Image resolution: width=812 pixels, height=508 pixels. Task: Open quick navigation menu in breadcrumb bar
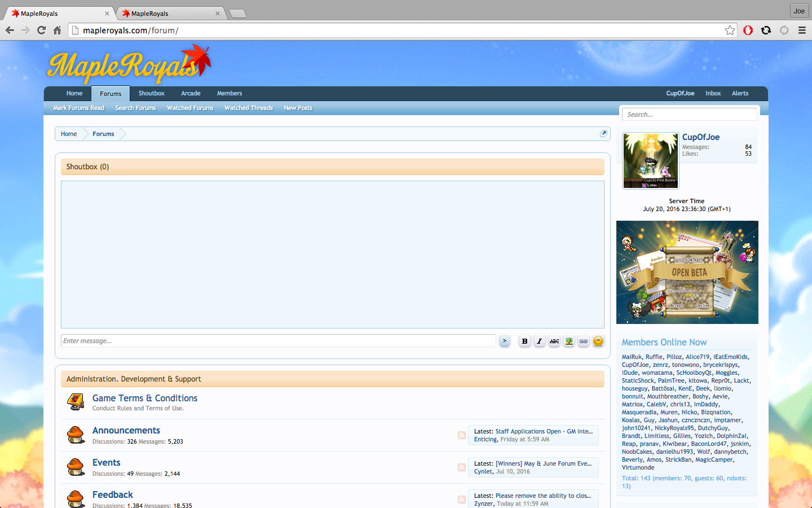click(x=603, y=134)
